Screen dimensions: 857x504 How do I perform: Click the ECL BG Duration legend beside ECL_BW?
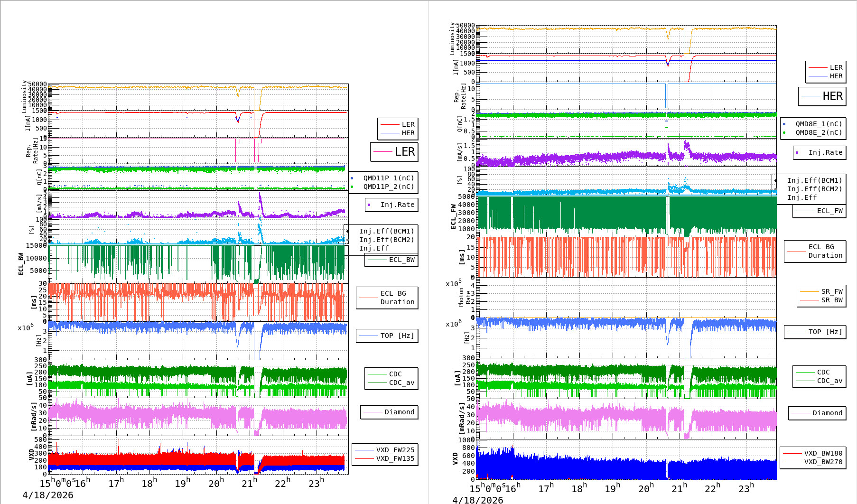coord(387,298)
